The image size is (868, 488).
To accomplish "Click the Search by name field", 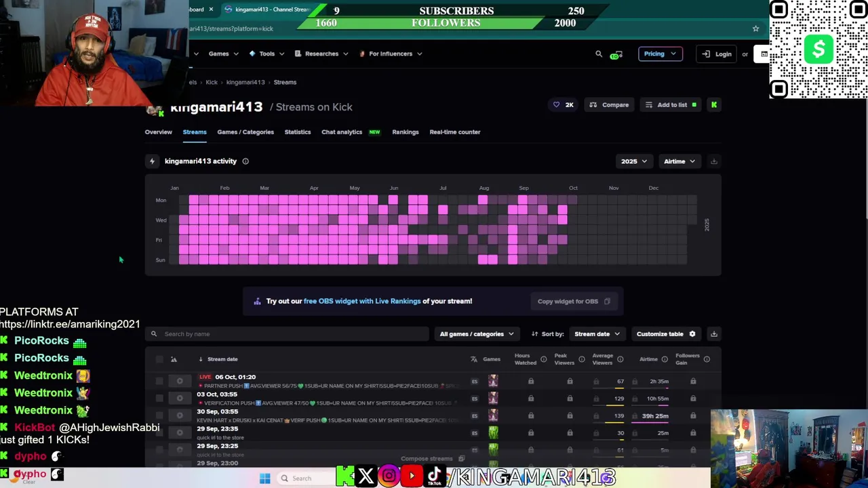I will [288, 334].
